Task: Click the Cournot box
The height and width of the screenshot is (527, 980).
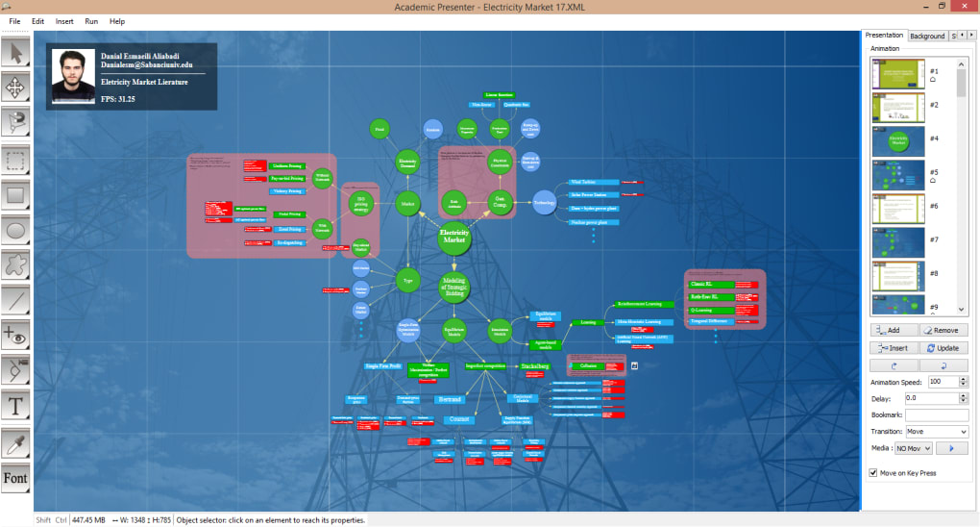Action: (x=459, y=419)
